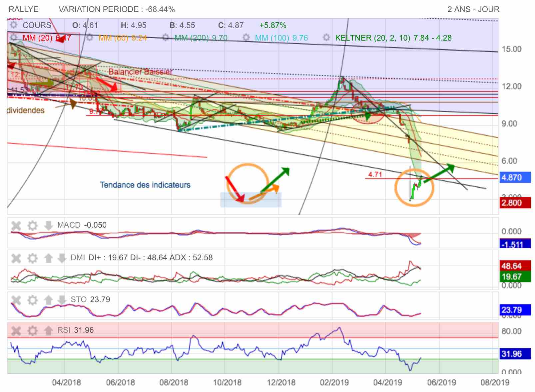
Task: Click the green 19.67 DI+ value tag
Action: 515,277
